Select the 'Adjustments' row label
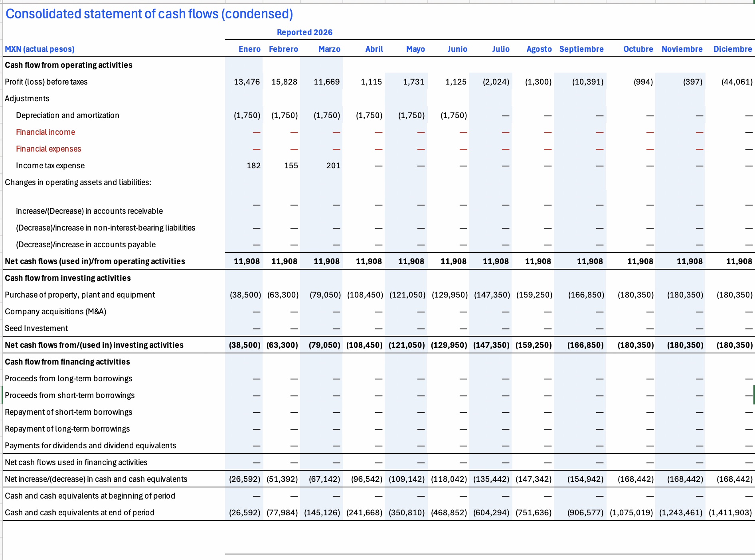Image resolution: width=755 pixels, height=560 pixels. click(27, 99)
